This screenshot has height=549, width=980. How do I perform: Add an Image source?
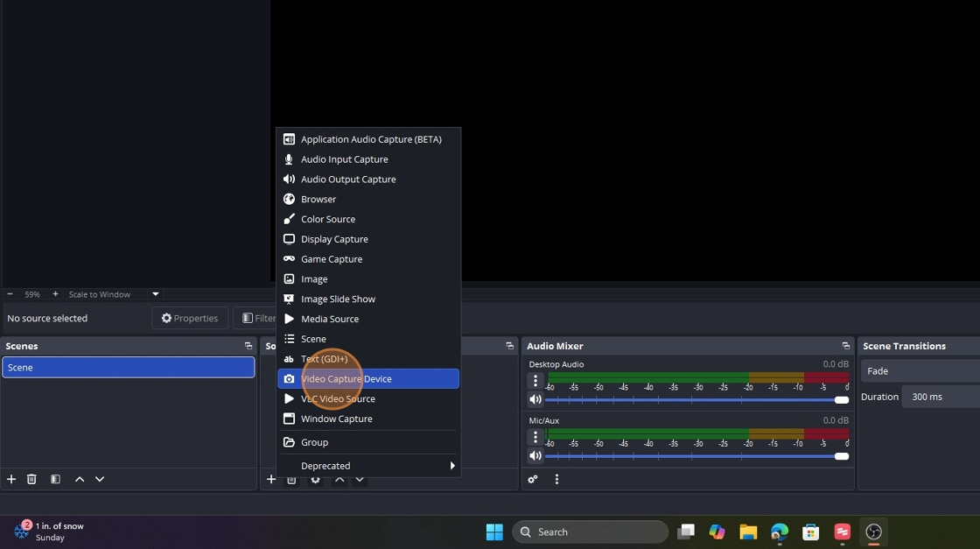(368, 279)
